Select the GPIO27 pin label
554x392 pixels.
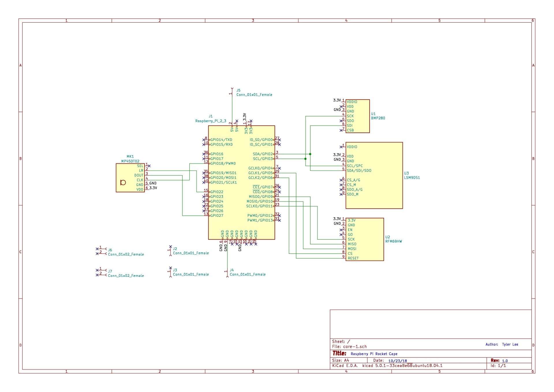click(x=217, y=216)
